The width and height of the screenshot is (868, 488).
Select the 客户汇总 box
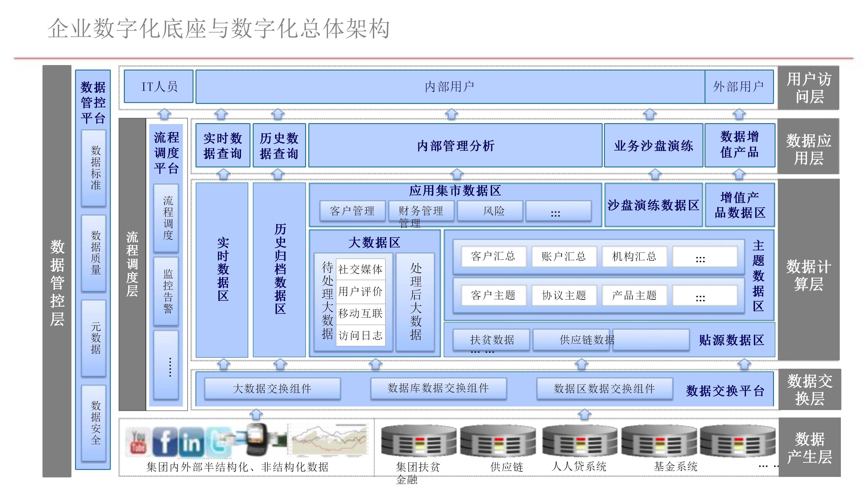click(x=494, y=257)
